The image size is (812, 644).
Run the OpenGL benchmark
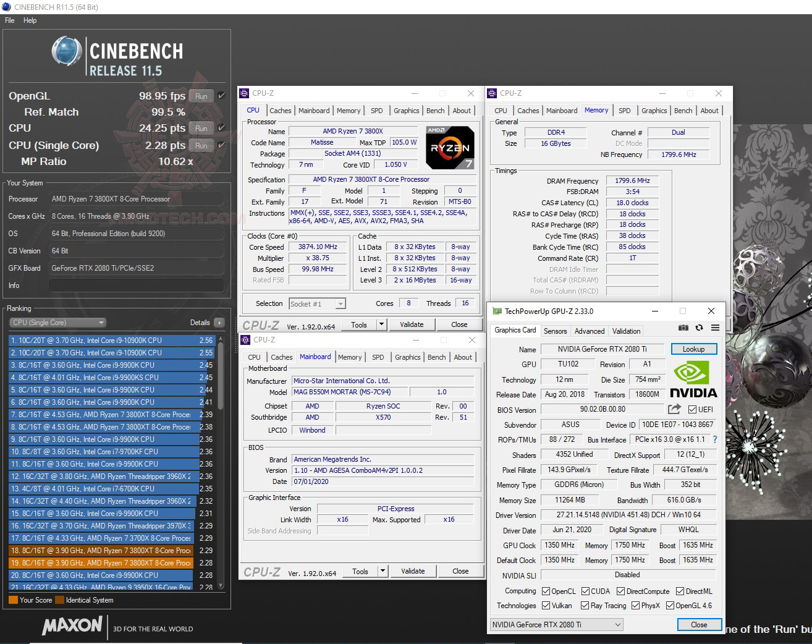(201, 96)
